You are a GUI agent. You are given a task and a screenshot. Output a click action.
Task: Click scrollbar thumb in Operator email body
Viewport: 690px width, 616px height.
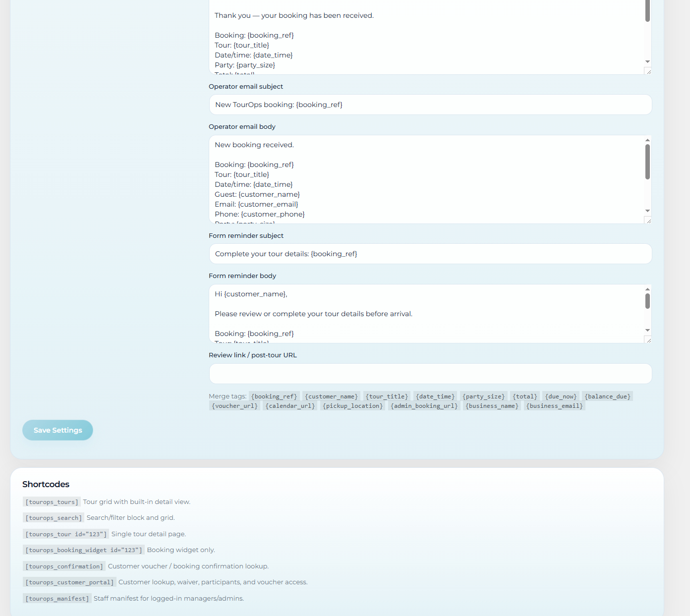(647, 162)
